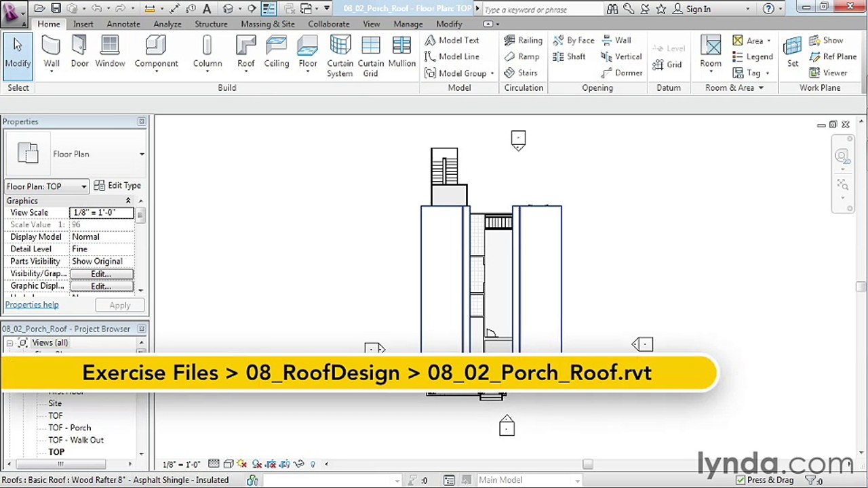Select the Ramp tool

521,57
